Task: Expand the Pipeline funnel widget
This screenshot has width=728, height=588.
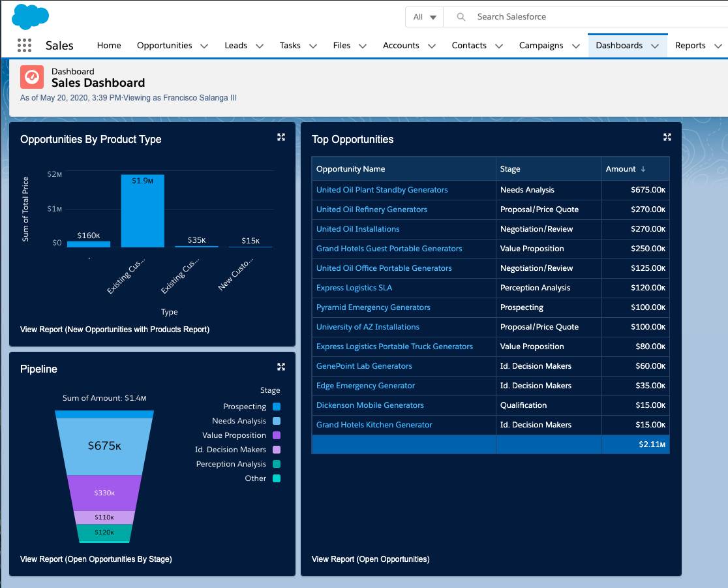Action: pos(281,367)
